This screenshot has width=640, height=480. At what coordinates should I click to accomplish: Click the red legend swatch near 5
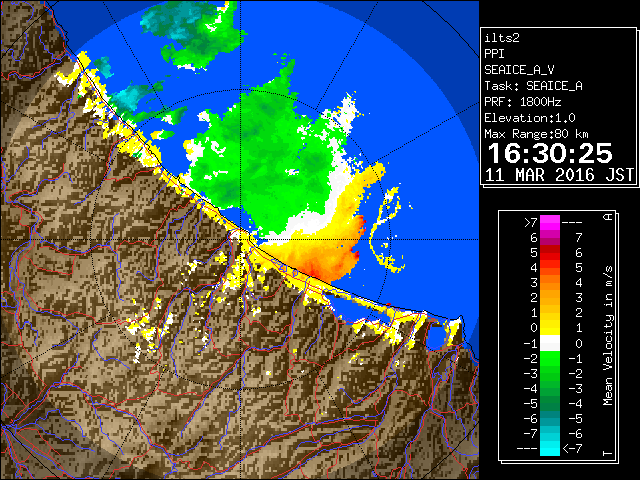tap(550, 253)
